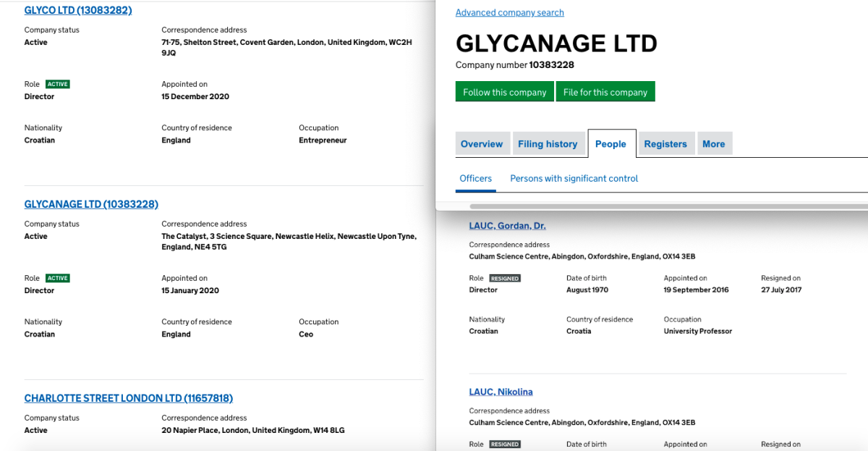Screen dimensions: 868x451
Task: Click the 15 January 2020 appointment date
Action: click(x=190, y=290)
